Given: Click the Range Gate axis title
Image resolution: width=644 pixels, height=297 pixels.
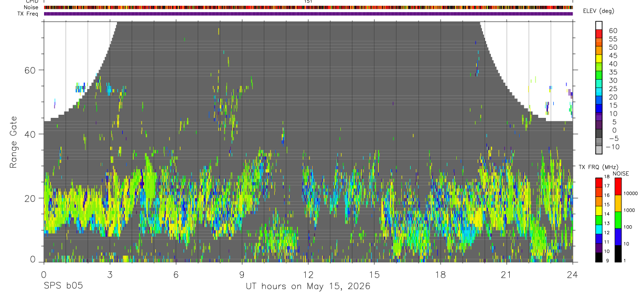Looking at the screenshot, I should [14, 142].
